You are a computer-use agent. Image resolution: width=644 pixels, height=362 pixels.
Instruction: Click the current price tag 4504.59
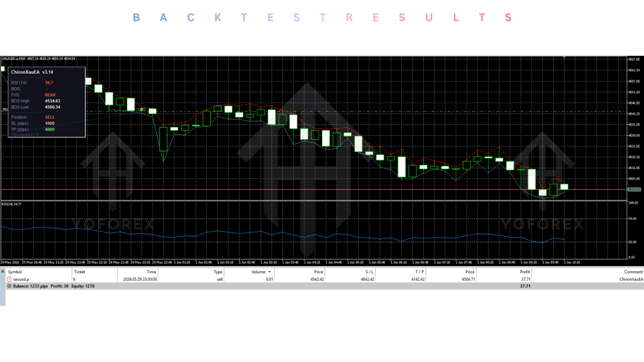pyautogui.click(x=634, y=190)
